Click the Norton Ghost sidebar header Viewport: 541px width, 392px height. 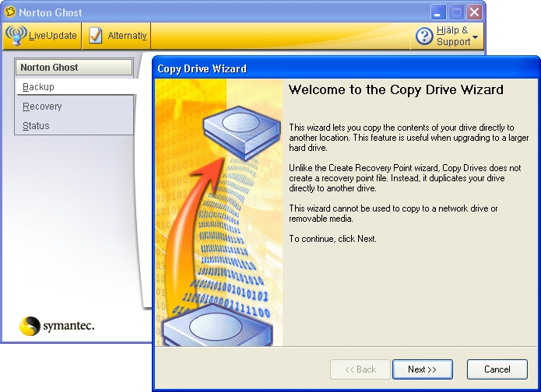pyautogui.click(x=74, y=67)
